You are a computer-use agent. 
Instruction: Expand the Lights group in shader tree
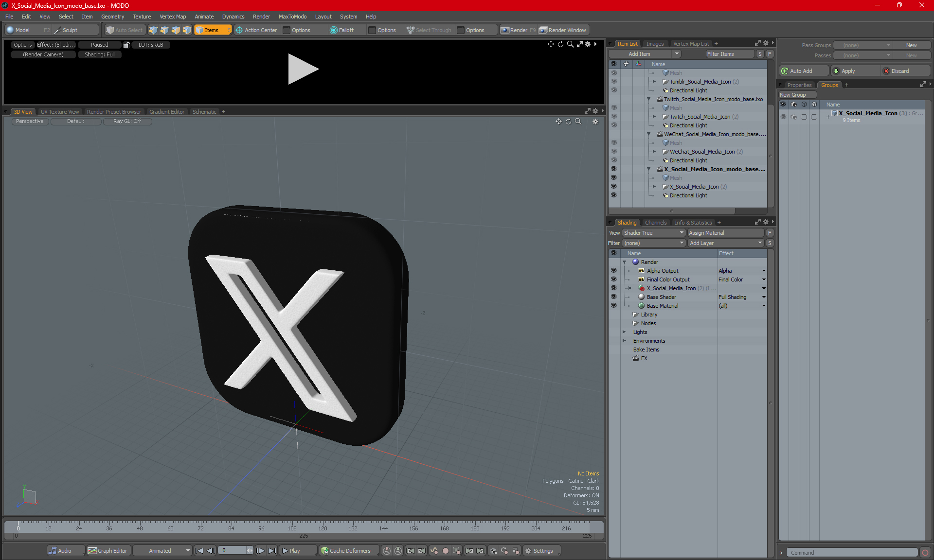tap(624, 332)
